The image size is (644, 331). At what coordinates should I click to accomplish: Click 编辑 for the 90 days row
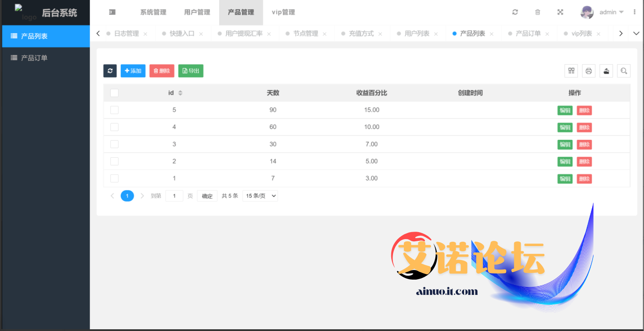[x=565, y=111]
